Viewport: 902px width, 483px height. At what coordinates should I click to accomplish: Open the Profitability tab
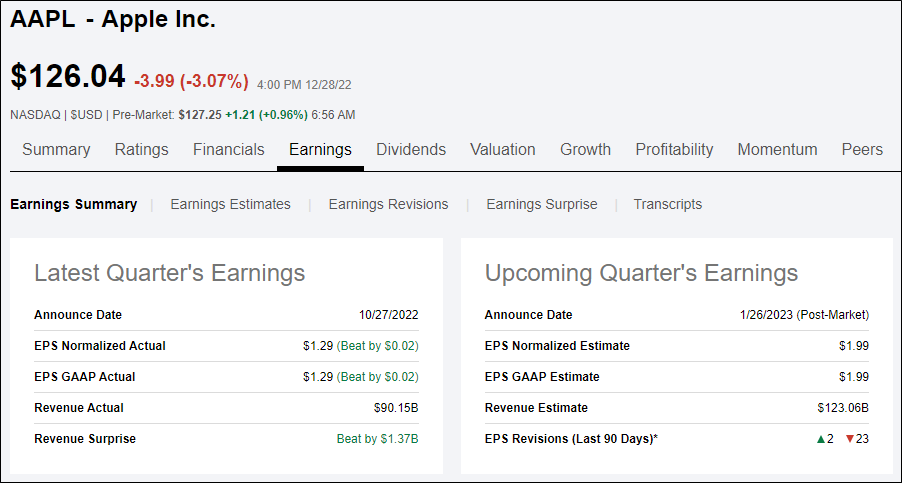click(x=674, y=150)
